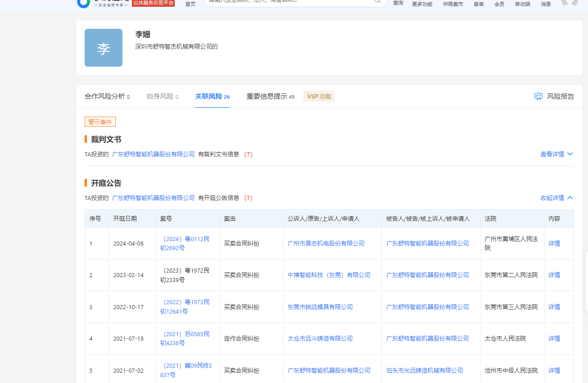
Task: Open 供需集市 in the top nav
Action: [x=452, y=4]
